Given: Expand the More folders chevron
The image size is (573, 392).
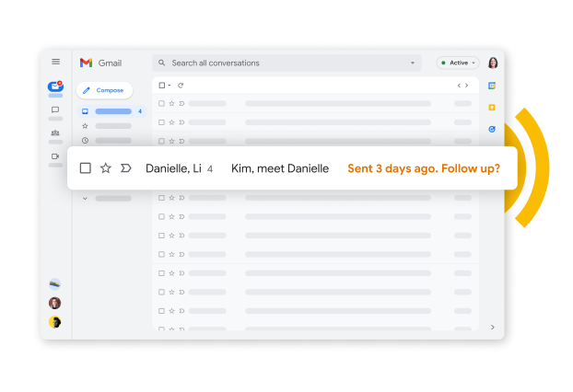Looking at the screenshot, I should coord(85,199).
